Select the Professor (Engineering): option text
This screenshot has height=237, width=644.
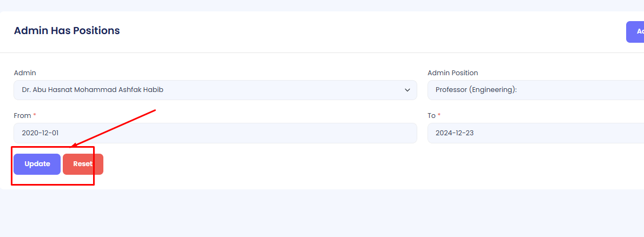[476, 90]
